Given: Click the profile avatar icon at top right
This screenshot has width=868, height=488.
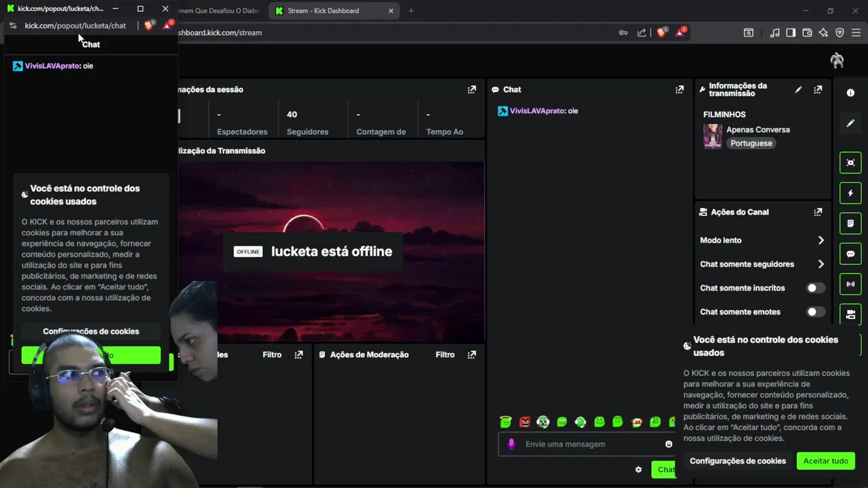Looking at the screenshot, I should click(837, 60).
